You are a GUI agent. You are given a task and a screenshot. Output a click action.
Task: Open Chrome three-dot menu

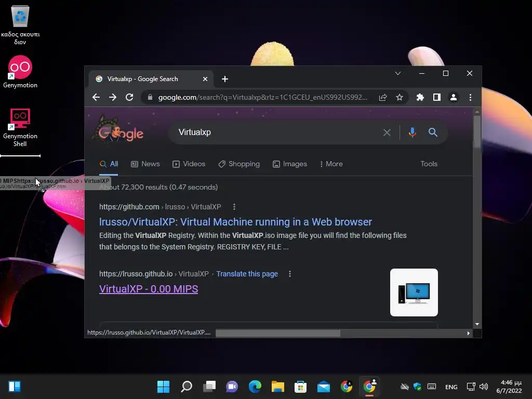tap(470, 97)
